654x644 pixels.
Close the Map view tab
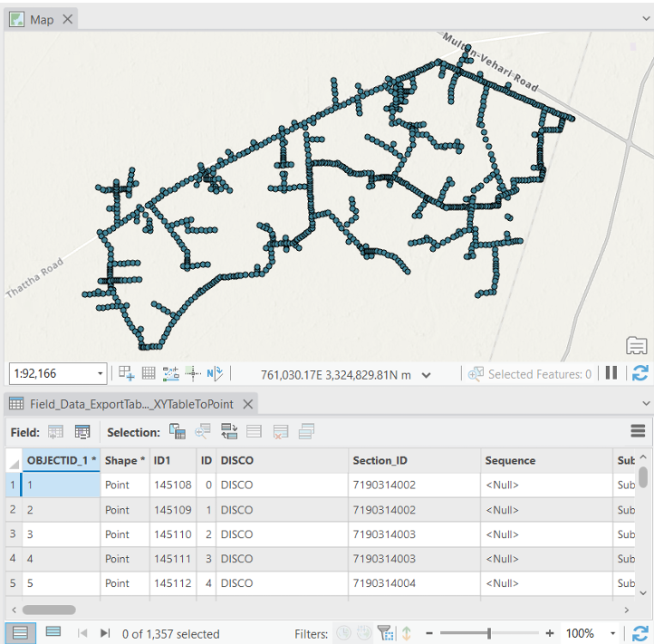[x=68, y=19]
